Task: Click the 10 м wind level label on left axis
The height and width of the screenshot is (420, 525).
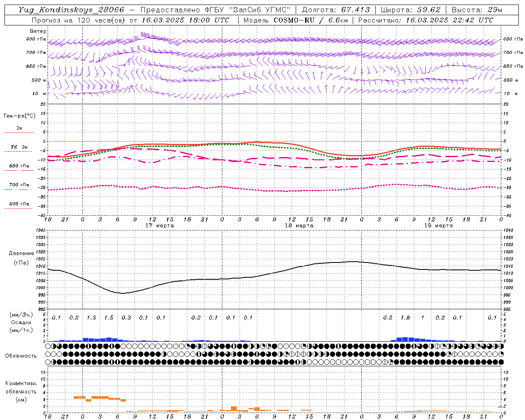Action: click(39, 94)
